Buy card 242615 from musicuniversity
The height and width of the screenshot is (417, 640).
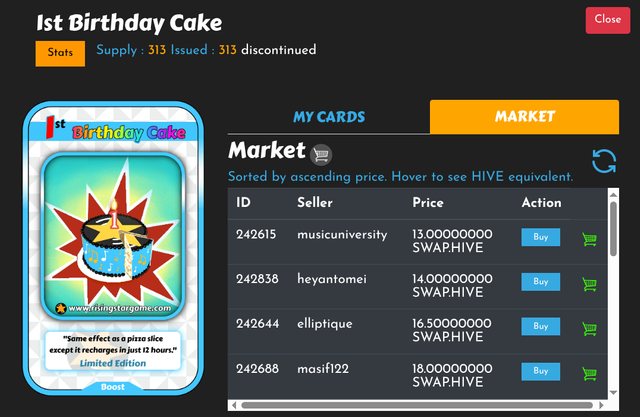[540, 237]
